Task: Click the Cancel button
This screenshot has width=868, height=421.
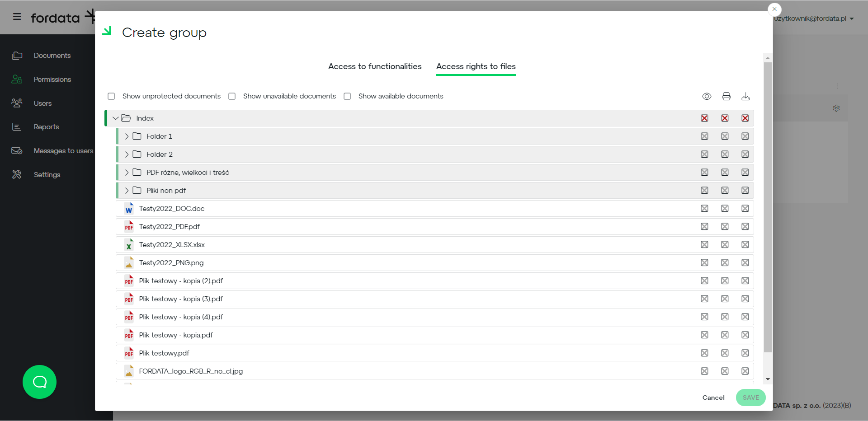Action: pyautogui.click(x=713, y=398)
